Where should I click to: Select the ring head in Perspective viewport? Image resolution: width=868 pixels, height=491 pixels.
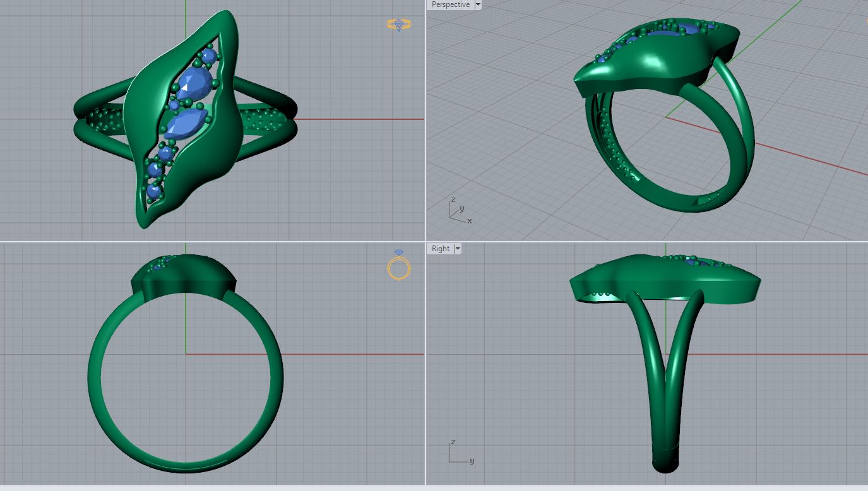tap(657, 63)
